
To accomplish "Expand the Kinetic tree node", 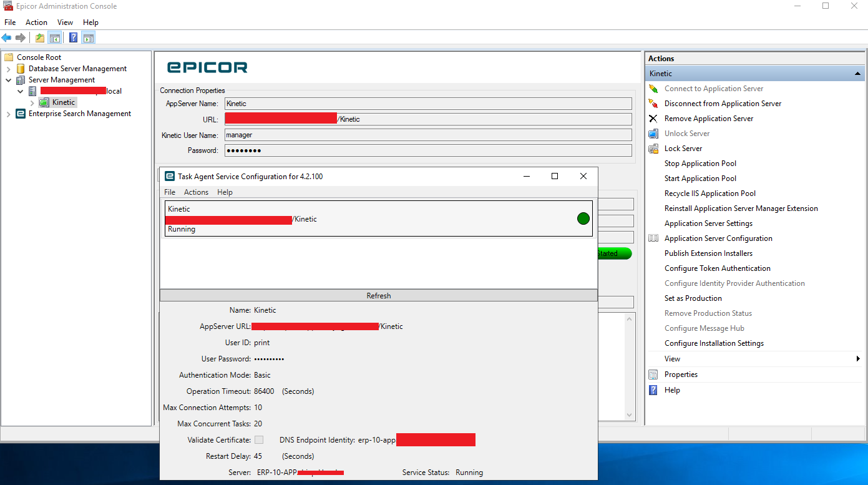I will [32, 102].
